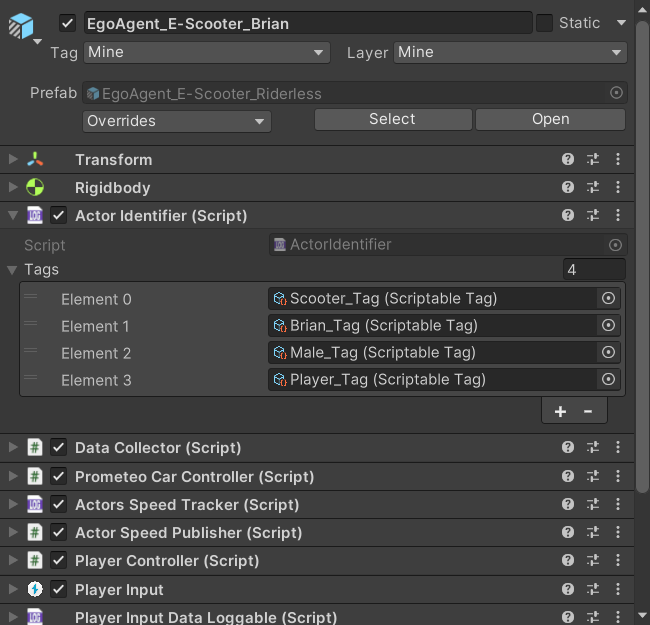Open Rigidbody help reference icon

point(568,187)
